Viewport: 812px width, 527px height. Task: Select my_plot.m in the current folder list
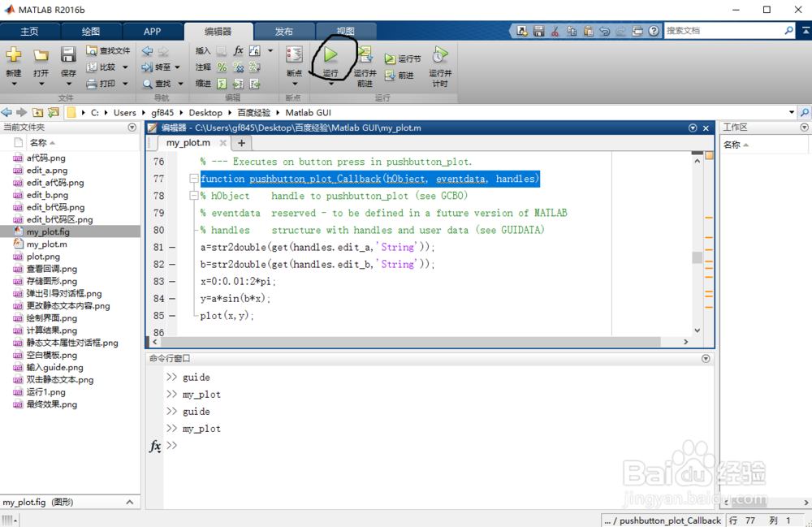(x=46, y=244)
